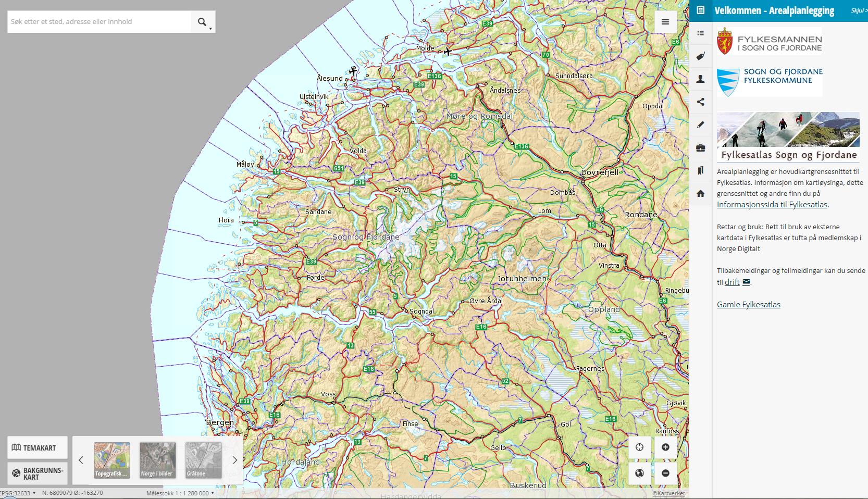Viewport: 868px width, 499px height.
Task: Click the Oppdal label on the map
Action: pos(653,106)
